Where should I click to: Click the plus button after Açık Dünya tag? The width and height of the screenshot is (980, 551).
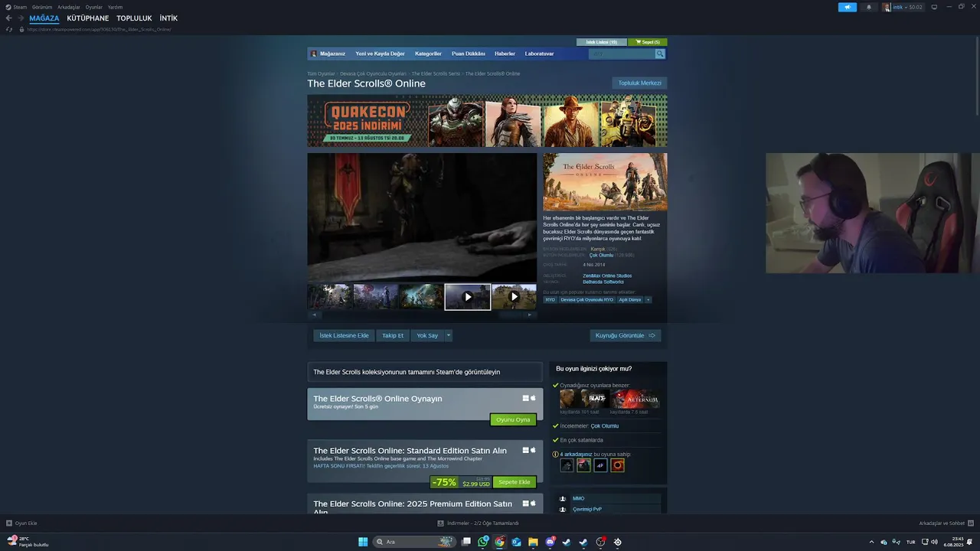pyautogui.click(x=648, y=300)
